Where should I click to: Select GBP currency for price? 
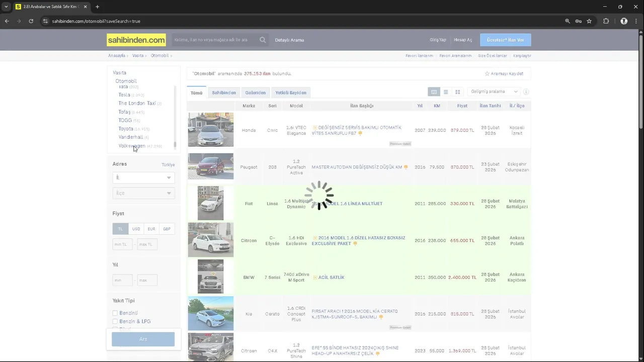167,229
